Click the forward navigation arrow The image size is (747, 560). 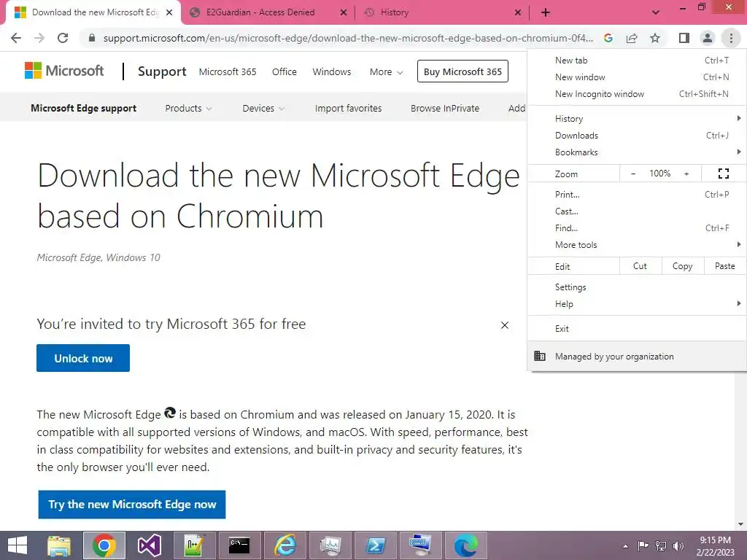coord(39,38)
